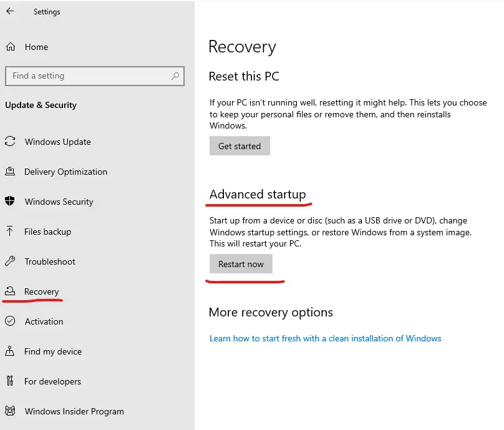Open Windows Insider Program page
Viewport: 504px width, 430px height.
(74, 411)
